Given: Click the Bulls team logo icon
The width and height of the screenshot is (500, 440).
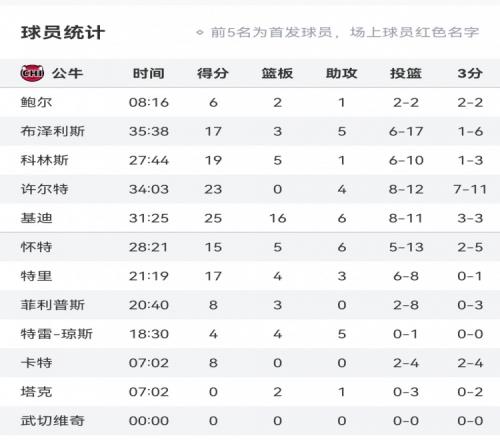Looking at the screenshot, I should point(32,73).
